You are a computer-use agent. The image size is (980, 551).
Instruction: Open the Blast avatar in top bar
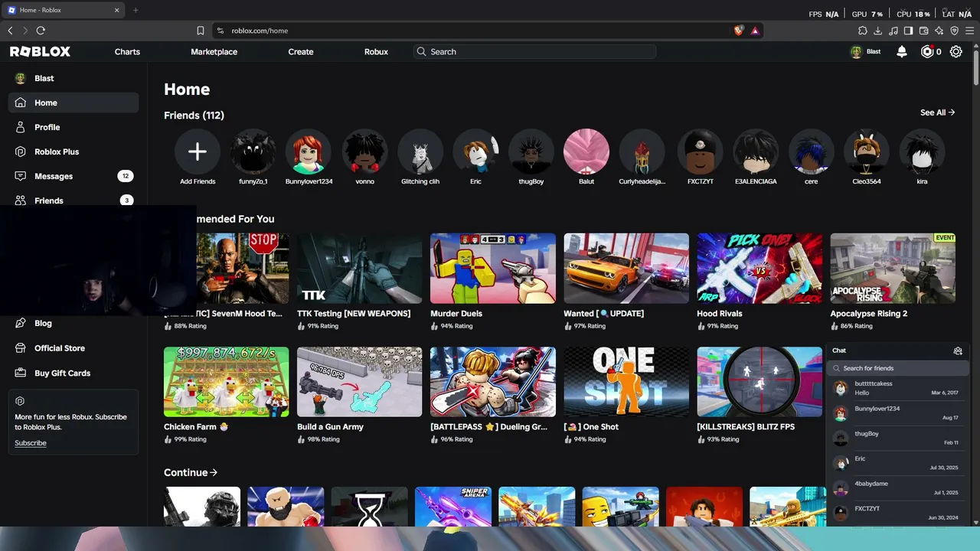(x=856, y=51)
